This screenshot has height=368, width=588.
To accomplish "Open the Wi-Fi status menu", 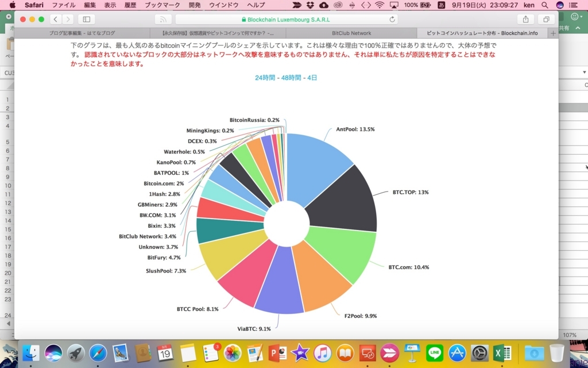I will [380, 5].
